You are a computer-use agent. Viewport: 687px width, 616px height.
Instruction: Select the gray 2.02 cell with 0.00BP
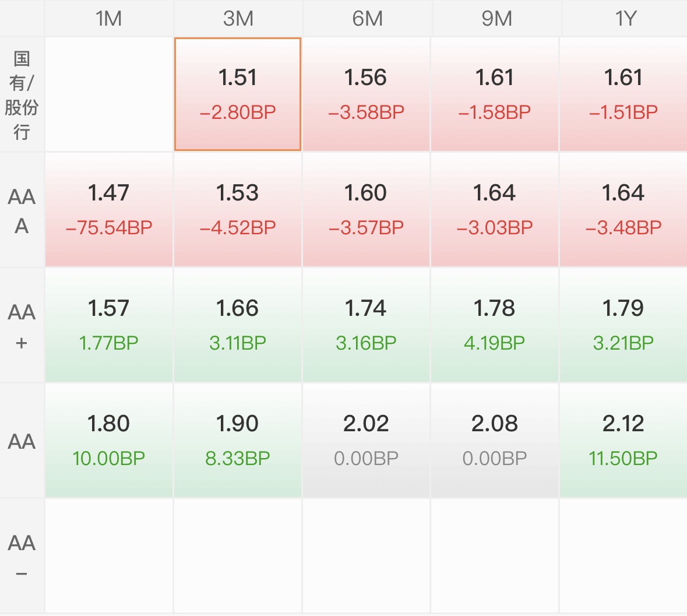pos(367,441)
